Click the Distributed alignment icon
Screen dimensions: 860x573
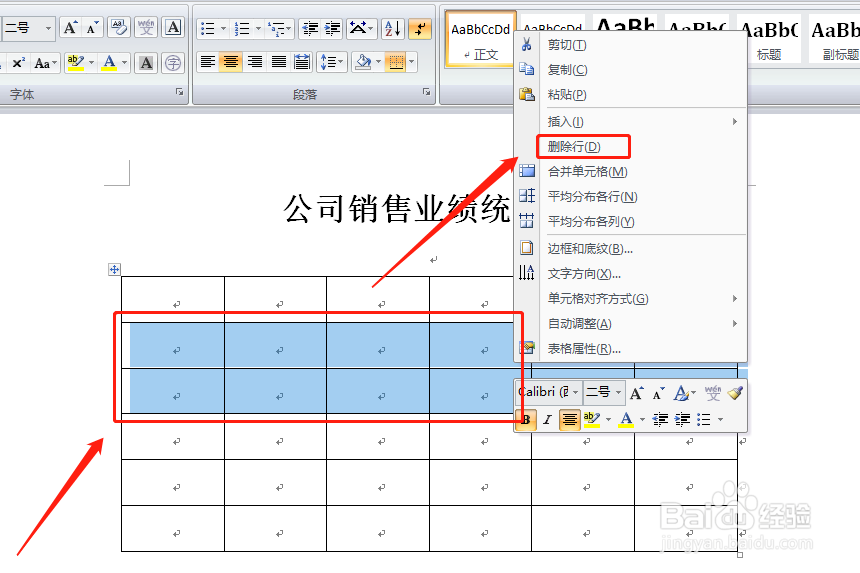(302, 62)
